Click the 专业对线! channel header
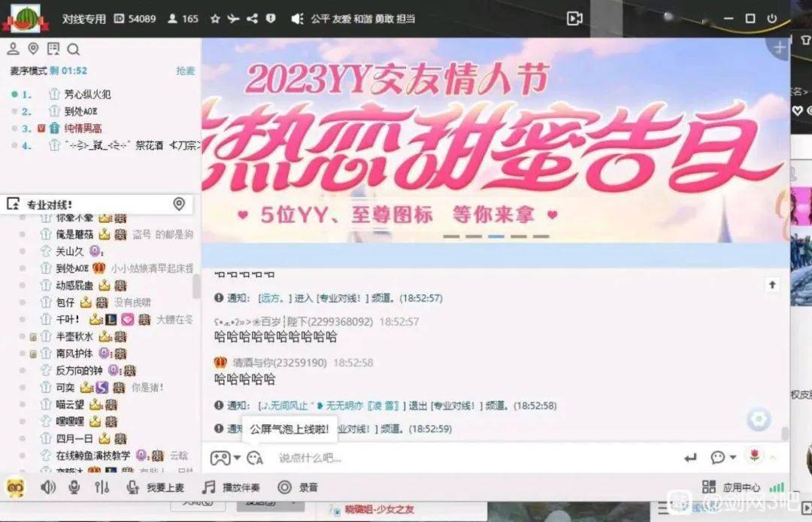This screenshot has height=522, width=812. [97, 204]
